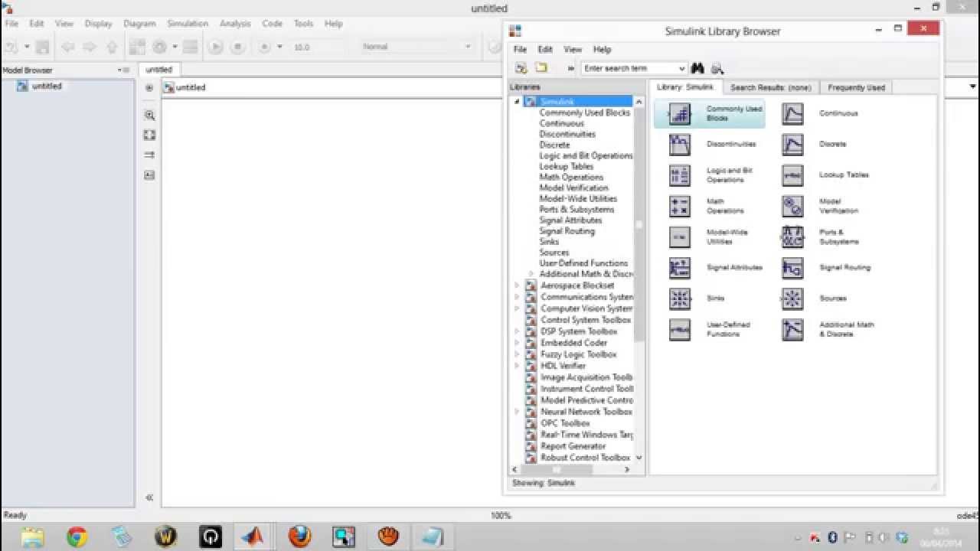Open the Signal Routing library icon

point(792,268)
